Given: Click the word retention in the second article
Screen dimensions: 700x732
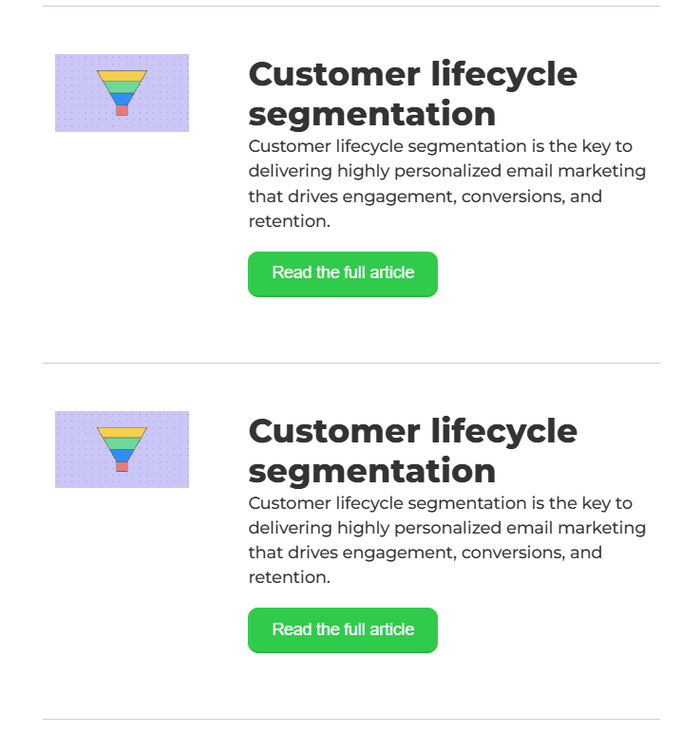Looking at the screenshot, I should (x=288, y=577).
